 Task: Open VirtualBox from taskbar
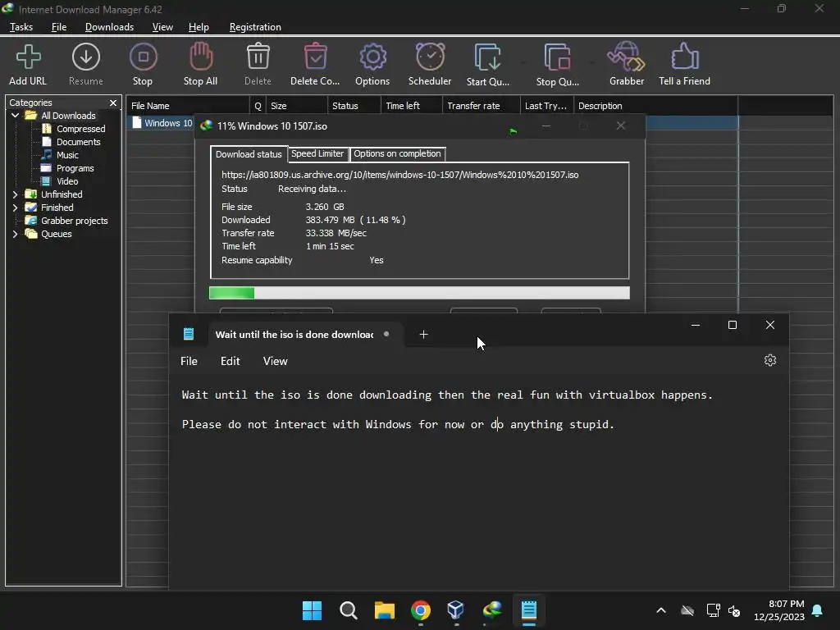[456, 610]
